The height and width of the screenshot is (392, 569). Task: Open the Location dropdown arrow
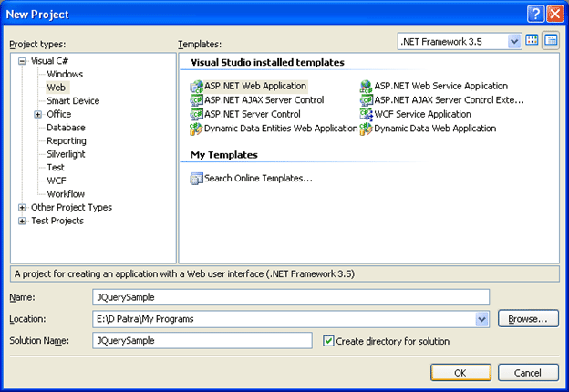pyautogui.click(x=481, y=319)
